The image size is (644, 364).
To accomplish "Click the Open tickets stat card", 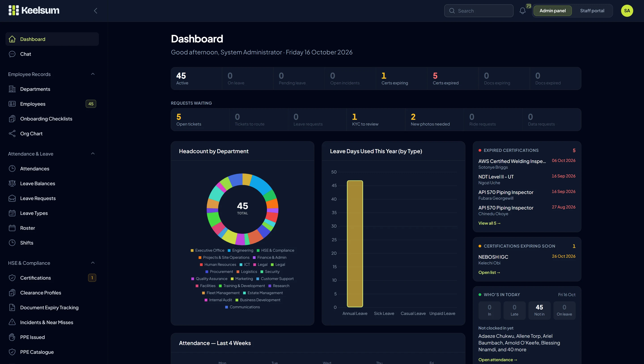I will click(200, 119).
